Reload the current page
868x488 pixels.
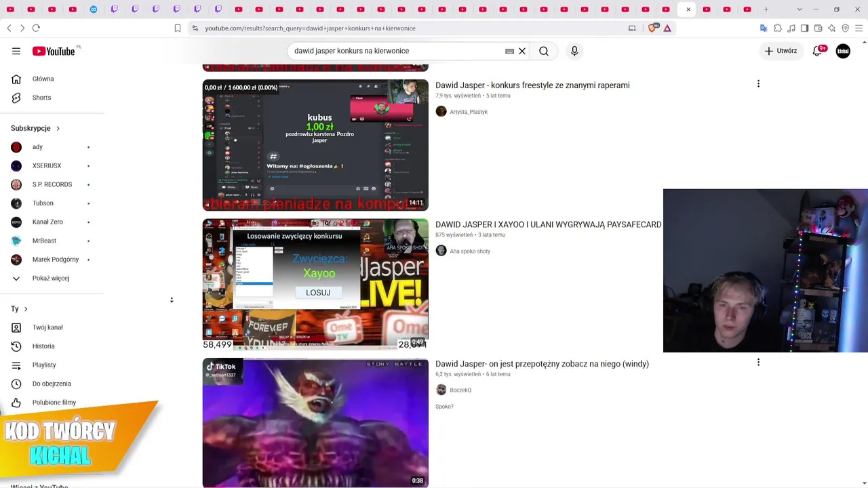(x=36, y=28)
